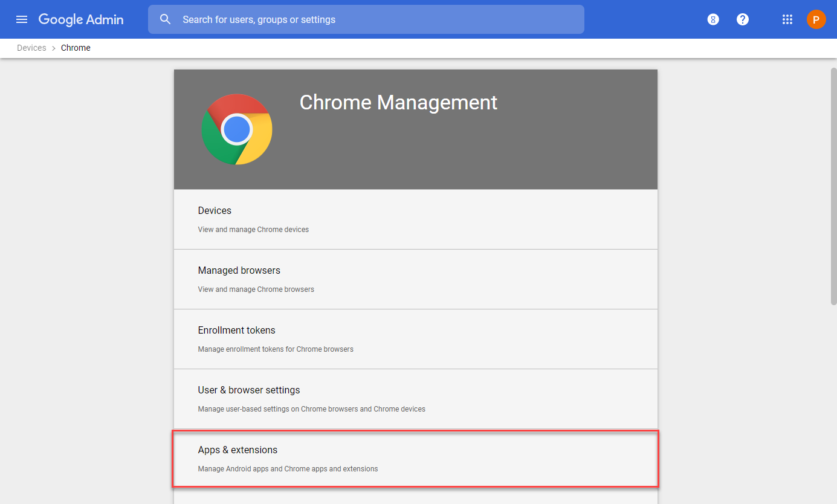Click 'View and manage Chrome devices' text
The image size is (837, 504).
click(253, 230)
